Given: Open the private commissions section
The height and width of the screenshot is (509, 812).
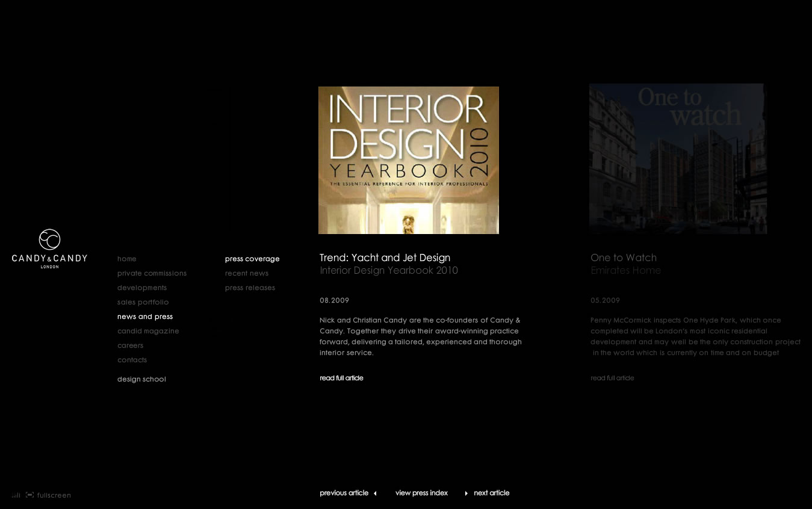Looking at the screenshot, I should point(152,273).
